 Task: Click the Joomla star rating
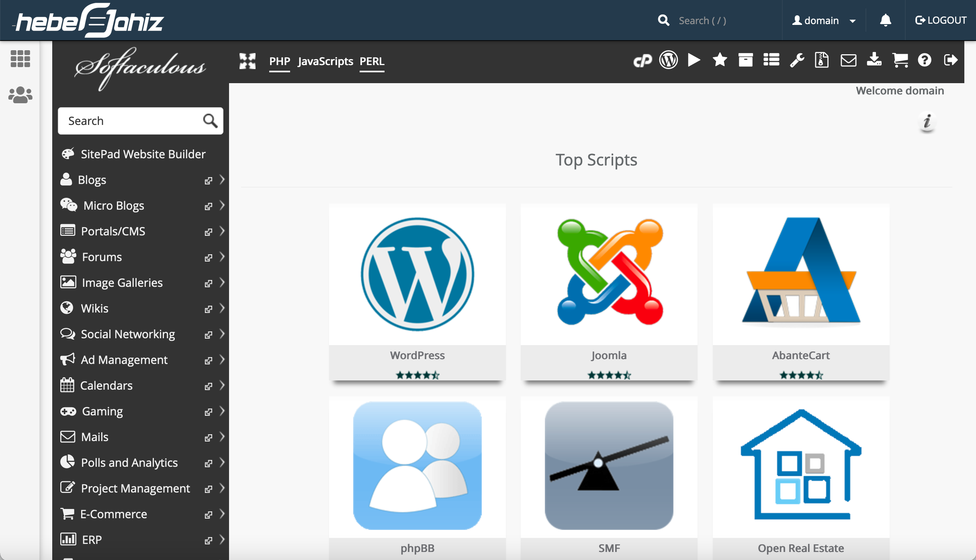[609, 375]
